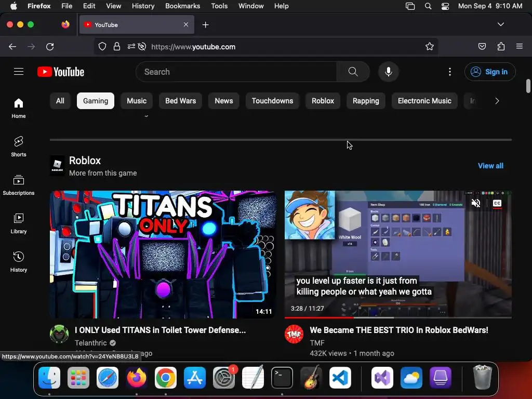
Task: Reload the page in Firefox
Action: [x=50, y=46]
